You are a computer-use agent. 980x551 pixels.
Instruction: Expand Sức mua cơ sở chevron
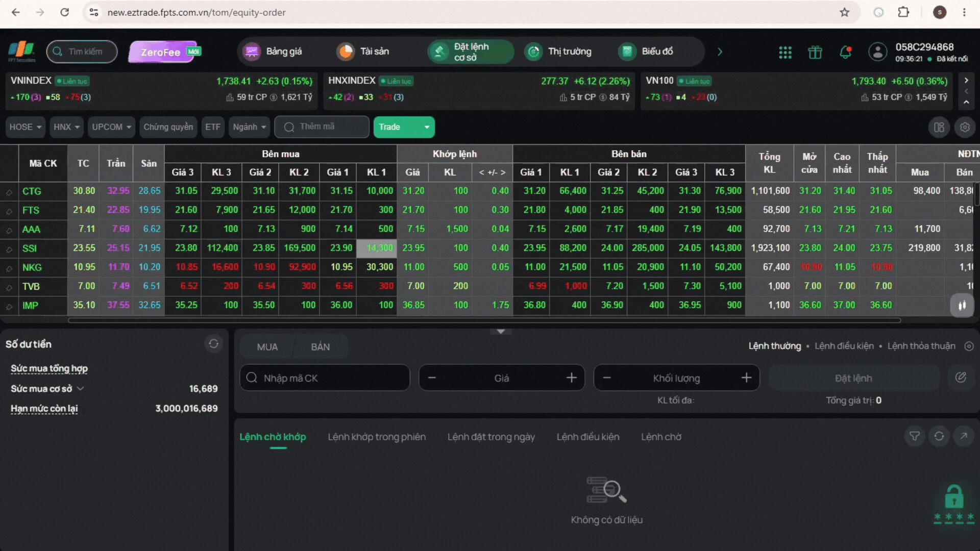point(80,388)
